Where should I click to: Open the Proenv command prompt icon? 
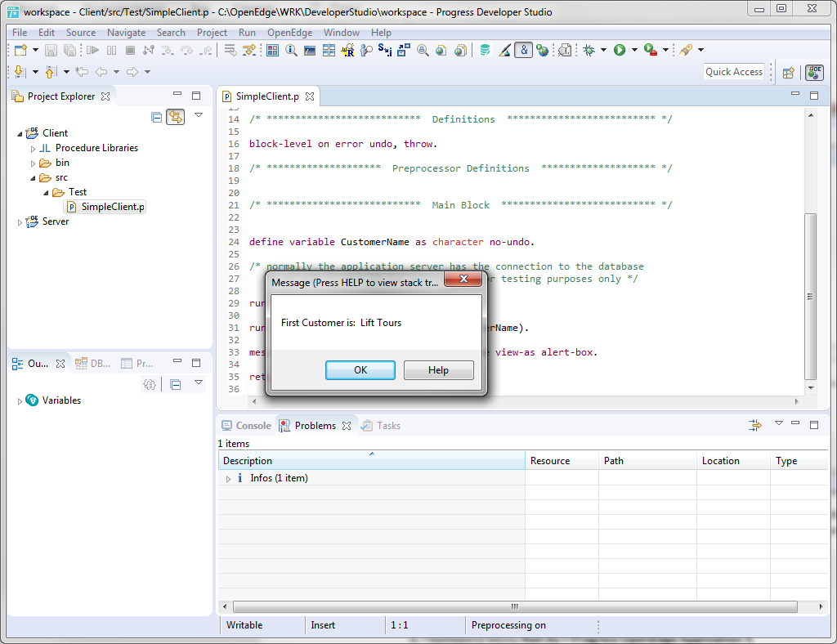coord(310,51)
